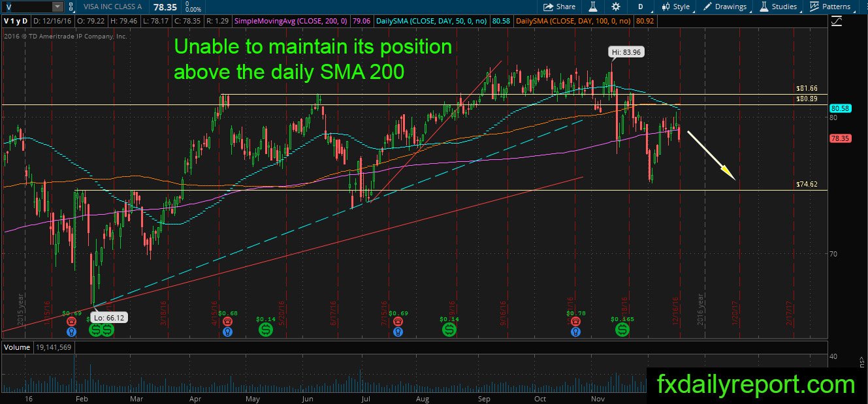Image resolution: width=868 pixels, height=404 pixels.
Task: Click the lightbulb icon below July earnings
Action: click(396, 331)
